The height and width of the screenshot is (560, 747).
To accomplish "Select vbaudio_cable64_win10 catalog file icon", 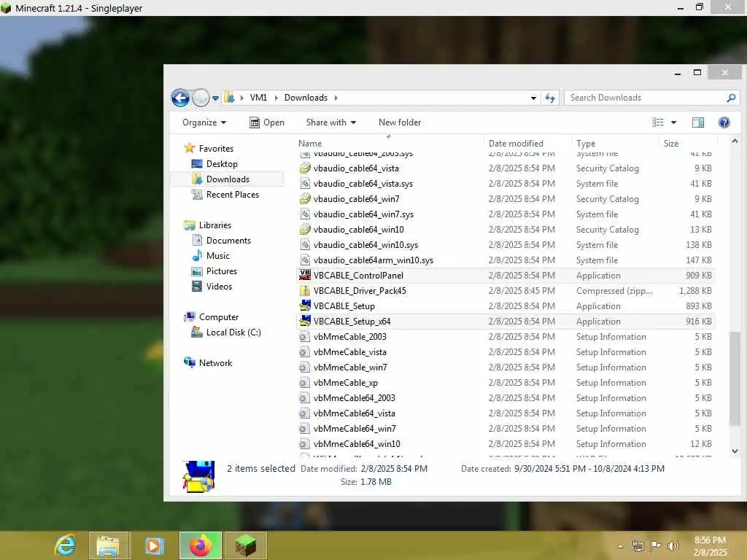I will click(305, 230).
